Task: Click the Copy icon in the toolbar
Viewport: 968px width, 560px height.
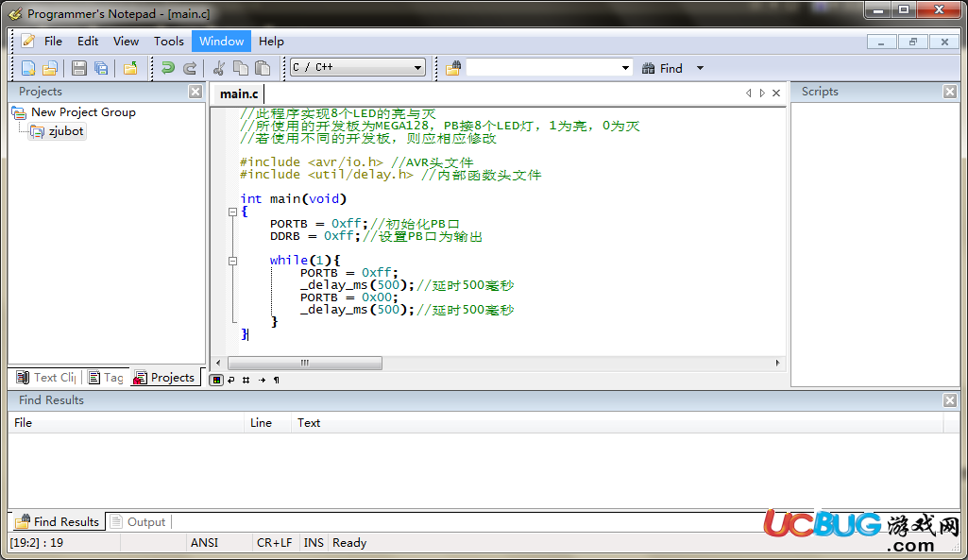Action: pyautogui.click(x=241, y=68)
